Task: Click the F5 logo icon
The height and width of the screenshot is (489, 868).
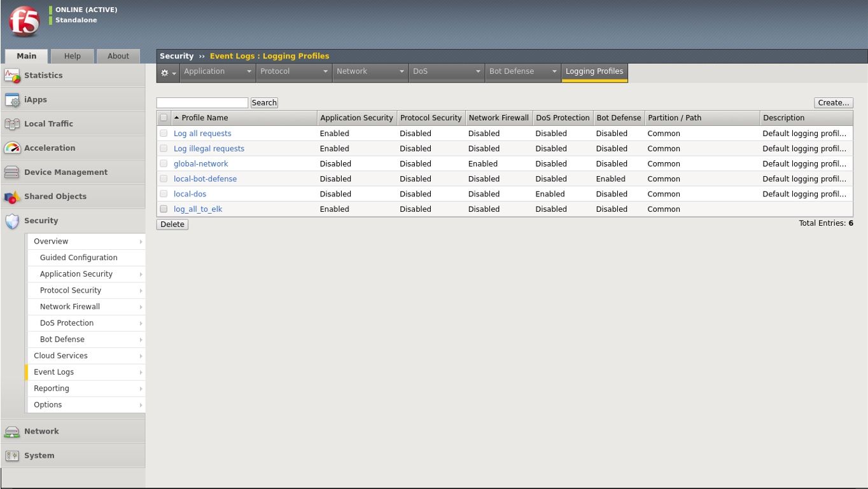Action: [24, 22]
